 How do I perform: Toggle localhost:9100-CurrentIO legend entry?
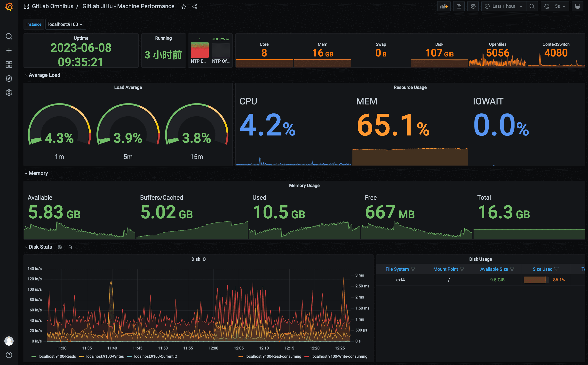155,356
